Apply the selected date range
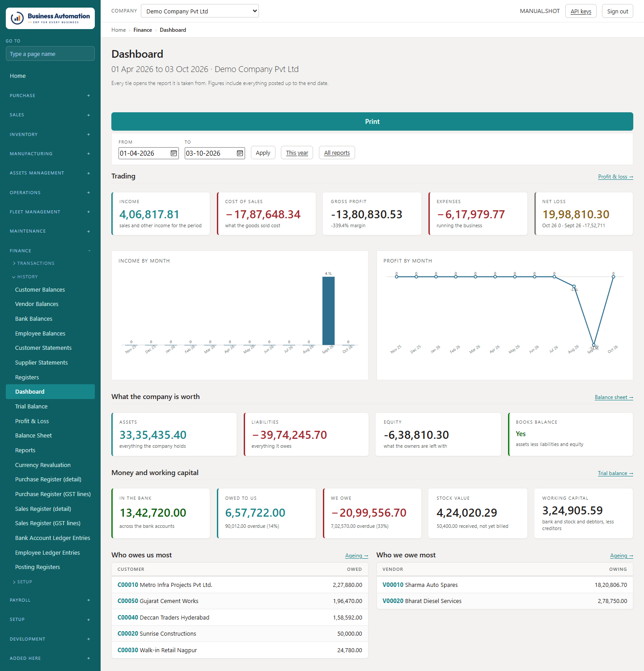This screenshot has height=671, width=644. tap(263, 153)
